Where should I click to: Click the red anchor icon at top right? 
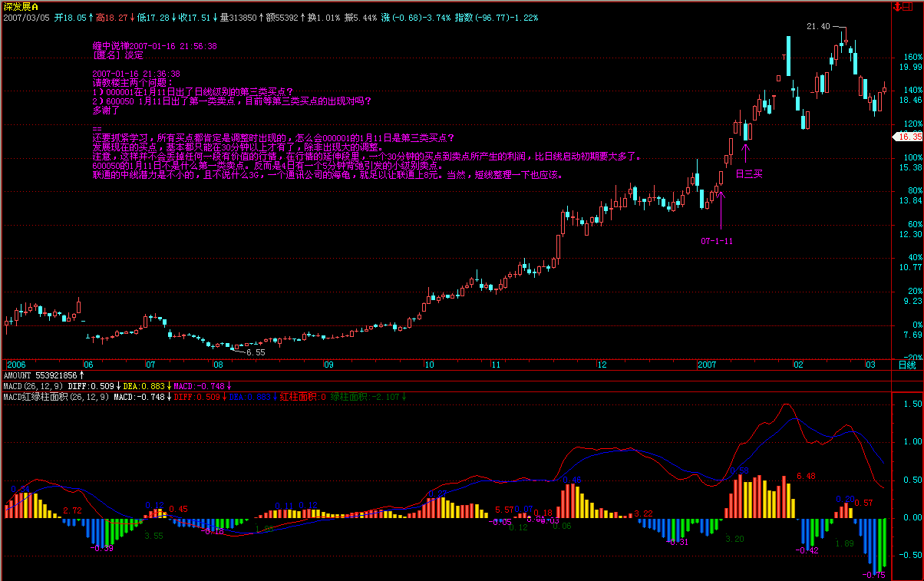pos(896,6)
